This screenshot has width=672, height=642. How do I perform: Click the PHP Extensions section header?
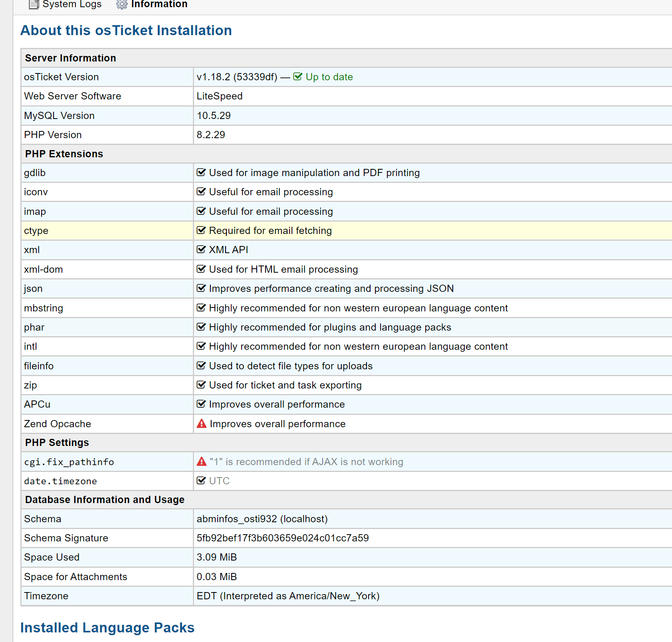coord(64,154)
